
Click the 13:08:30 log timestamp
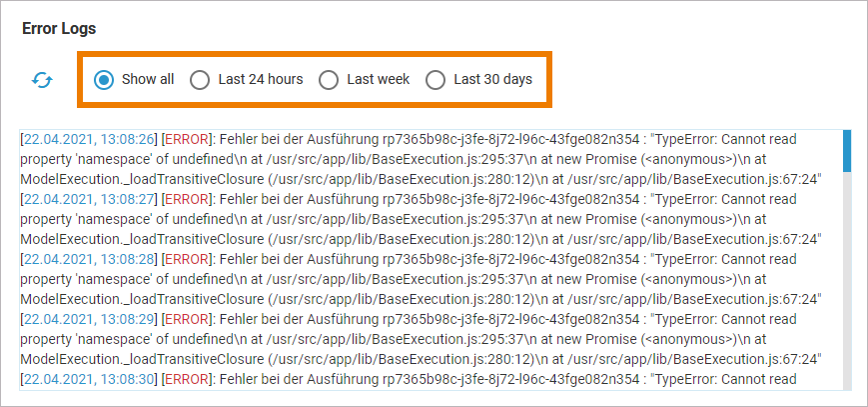89,379
